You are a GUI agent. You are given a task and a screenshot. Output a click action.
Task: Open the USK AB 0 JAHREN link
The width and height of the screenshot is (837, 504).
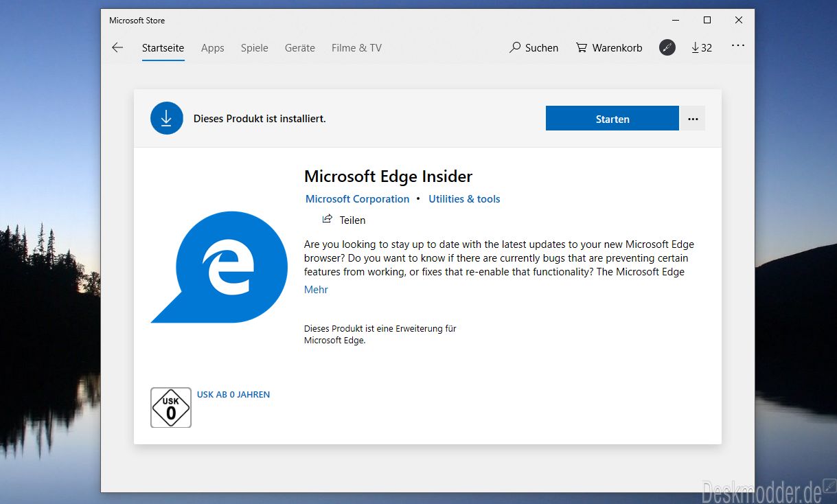(x=233, y=395)
